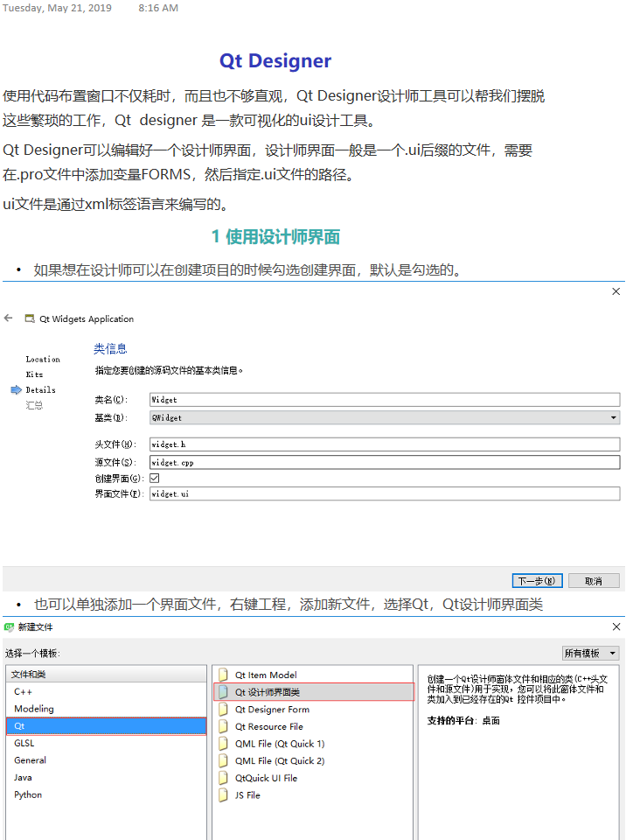Select the Details wizard step
Image resolution: width=626 pixels, height=840 pixels.
(41, 390)
